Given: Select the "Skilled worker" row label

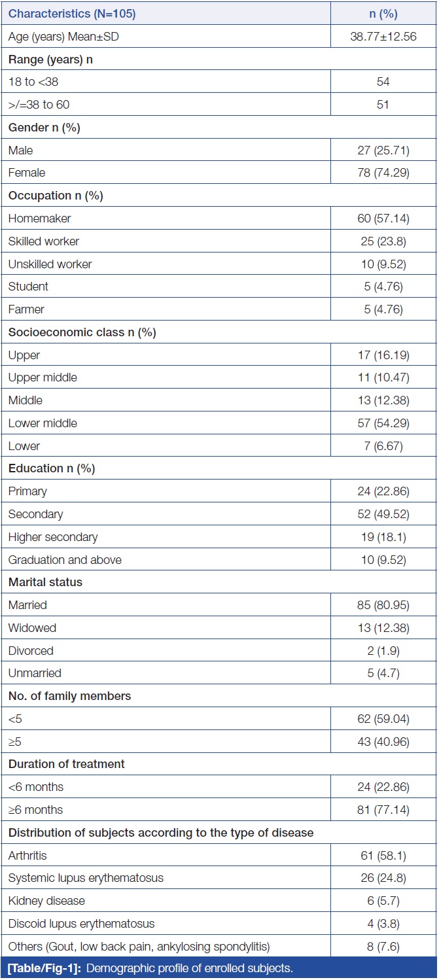Looking at the screenshot, I should (43, 241).
